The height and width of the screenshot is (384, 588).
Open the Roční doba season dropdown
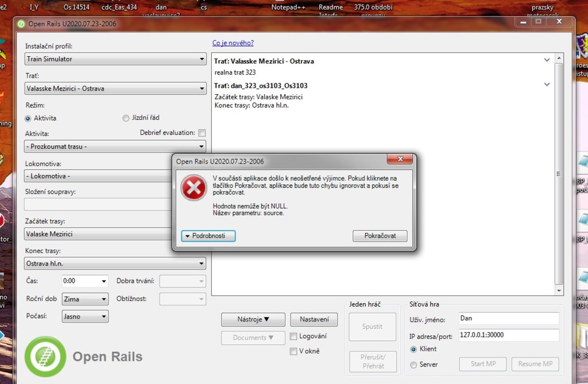(84, 299)
